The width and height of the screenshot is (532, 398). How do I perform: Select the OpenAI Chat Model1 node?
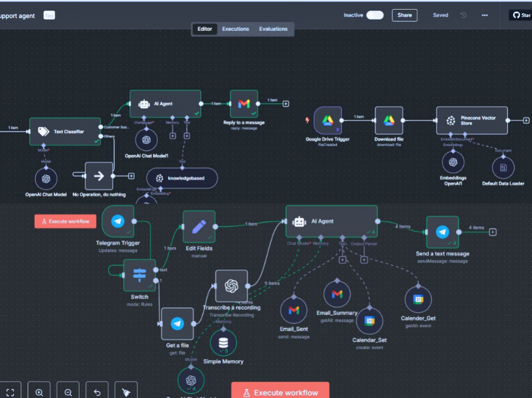coord(146,140)
